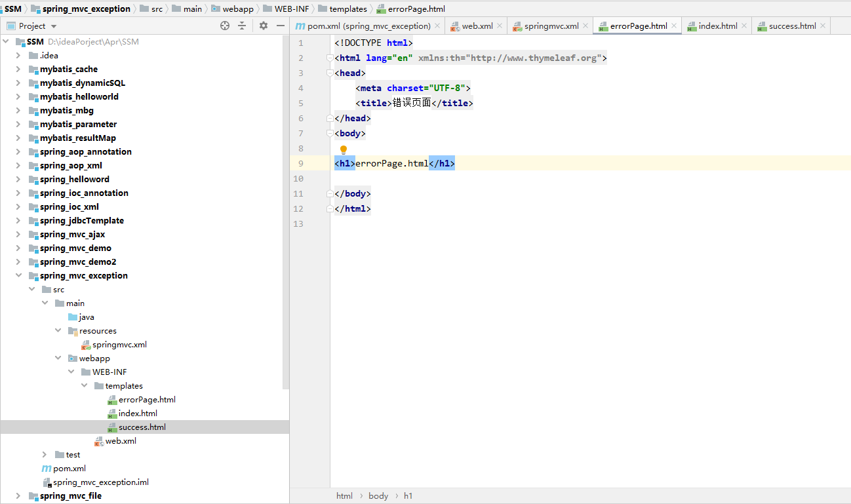Close the web.xml tab

click(500, 26)
